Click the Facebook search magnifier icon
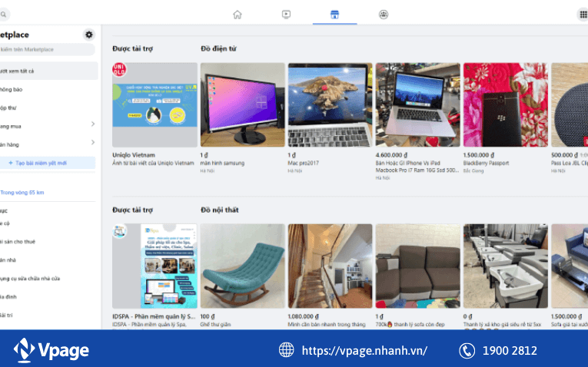Image resolution: width=588 pixels, height=367 pixels. point(4,14)
